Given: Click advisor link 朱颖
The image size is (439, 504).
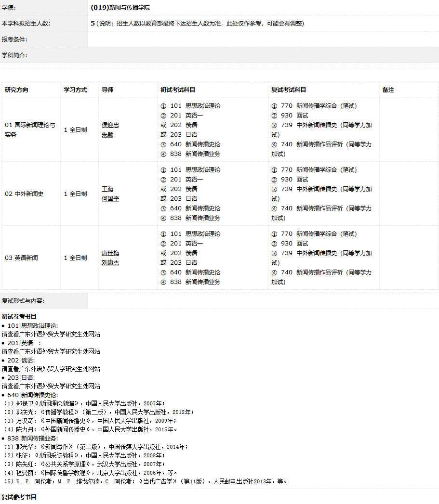Looking at the screenshot, I should point(107,135).
